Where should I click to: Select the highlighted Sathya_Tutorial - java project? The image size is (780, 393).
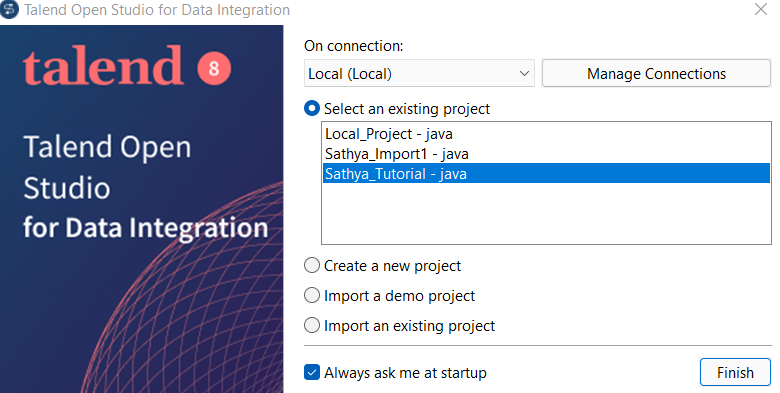point(546,174)
